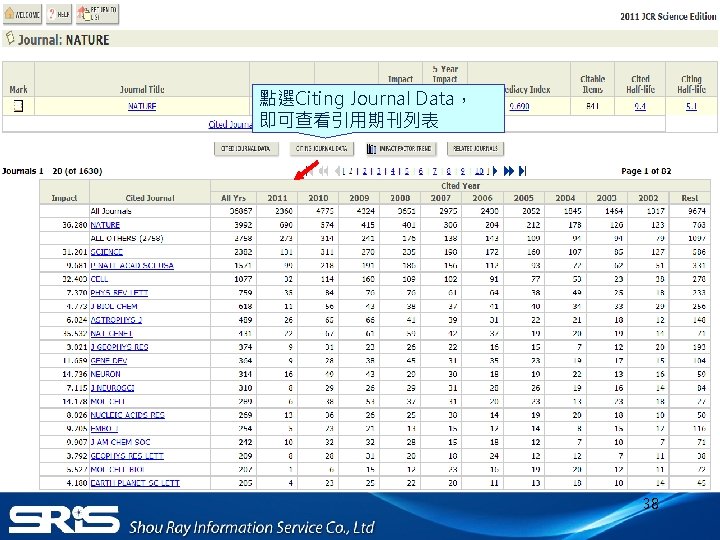Screen dimensions: 720x540
Task: Click CELL's All Yrs value 1077
Action: pos(243,279)
